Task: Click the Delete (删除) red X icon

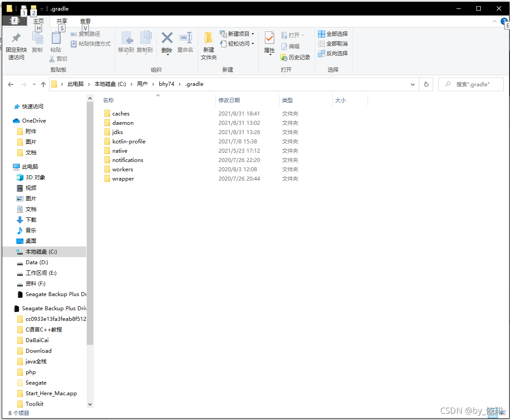Action: pyautogui.click(x=167, y=39)
